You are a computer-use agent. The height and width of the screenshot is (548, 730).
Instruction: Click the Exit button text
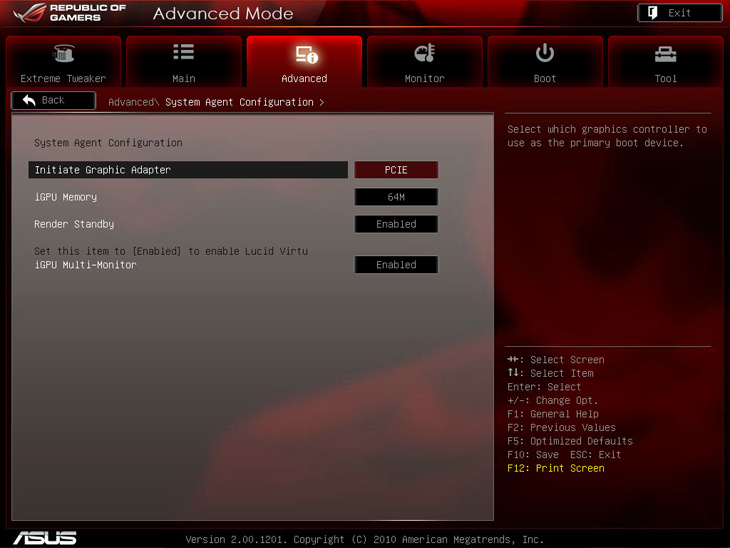[680, 13]
